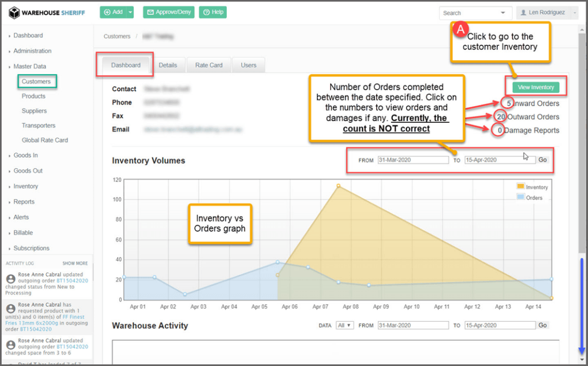Open the Help button
This screenshot has width=588, height=366.
213,13
